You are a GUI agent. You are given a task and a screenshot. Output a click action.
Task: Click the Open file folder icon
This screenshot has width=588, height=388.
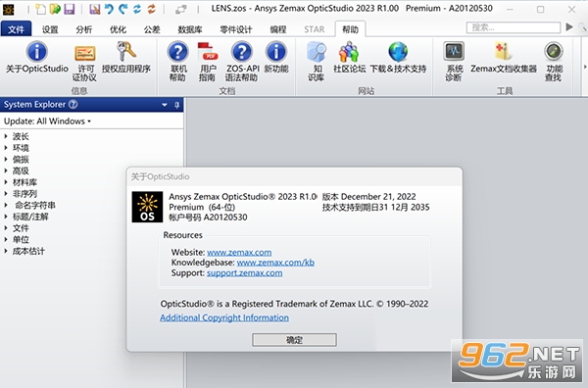tap(55, 9)
